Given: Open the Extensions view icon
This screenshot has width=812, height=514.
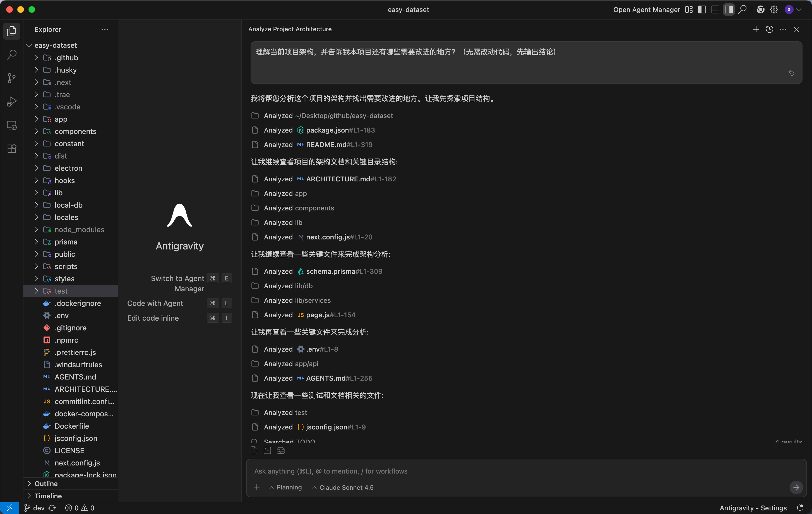Looking at the screenshot, I should click(x=12, y=148).
